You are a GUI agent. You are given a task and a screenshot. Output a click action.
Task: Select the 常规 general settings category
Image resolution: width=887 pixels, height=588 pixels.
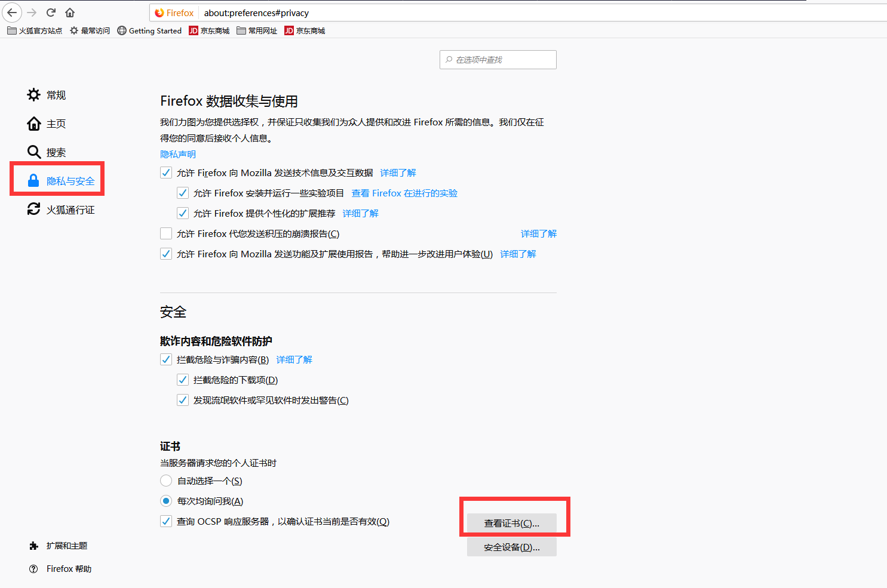[x=47, y=95]
